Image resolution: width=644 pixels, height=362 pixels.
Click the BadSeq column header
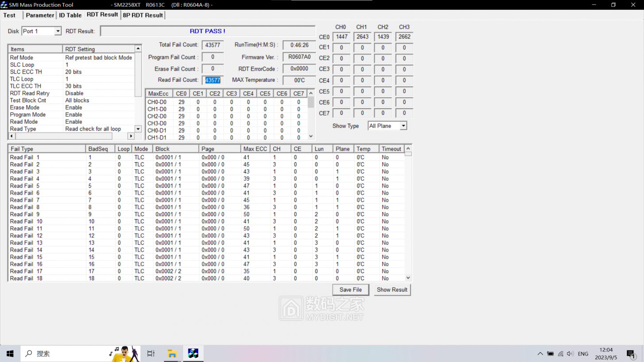tap(101, 149)
